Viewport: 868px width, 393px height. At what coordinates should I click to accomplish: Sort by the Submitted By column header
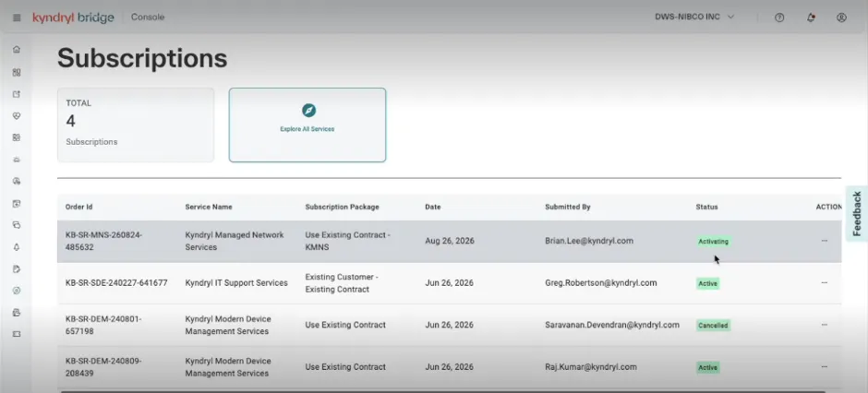[x=567, y=207]
